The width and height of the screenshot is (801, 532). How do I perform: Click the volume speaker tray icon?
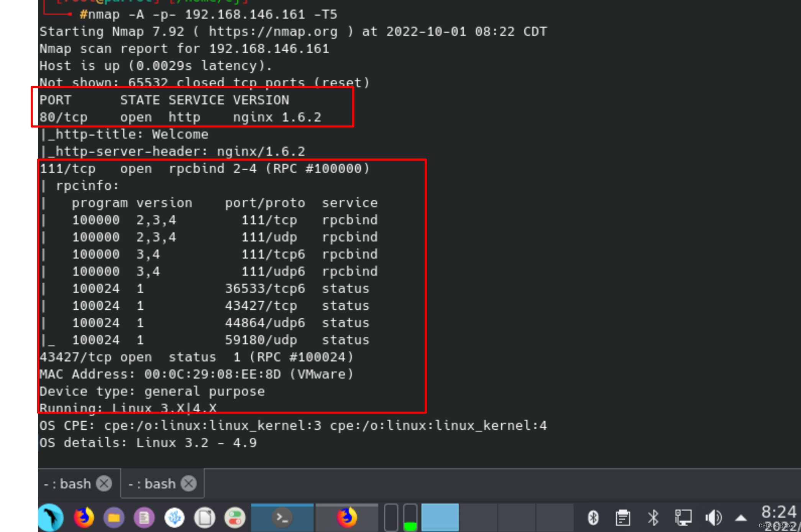click(x=713, y=518)
